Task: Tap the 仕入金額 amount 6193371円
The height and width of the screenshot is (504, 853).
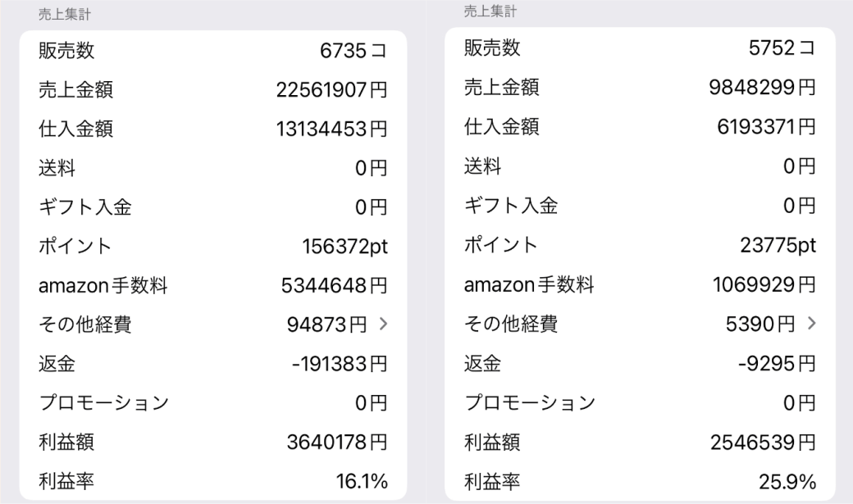Action: (x=766, y=127)
